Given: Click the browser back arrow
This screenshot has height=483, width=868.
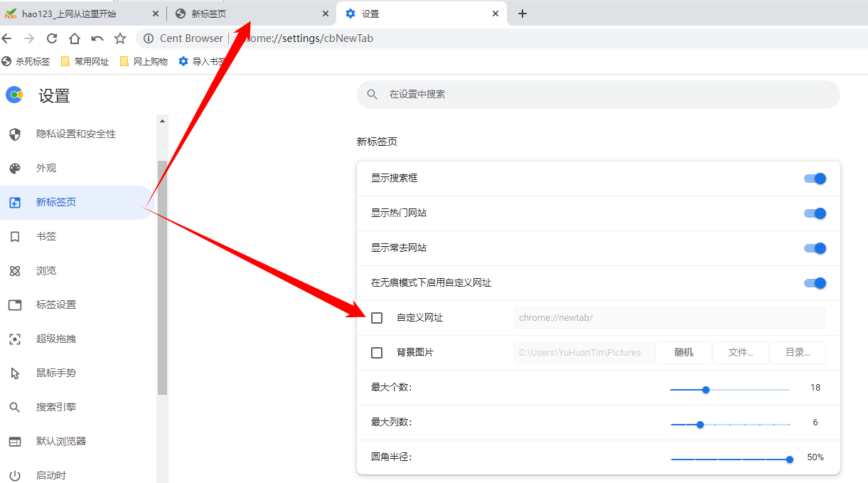Looking at the screenshot, I should 7,38.
